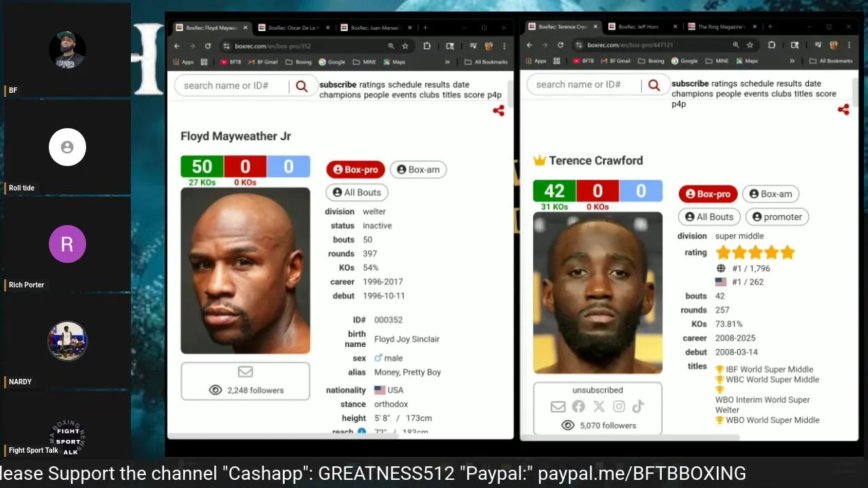Select Box-am on Mayweather's profile
Viewport: 868px width, 488px height.
coord(418,169)
